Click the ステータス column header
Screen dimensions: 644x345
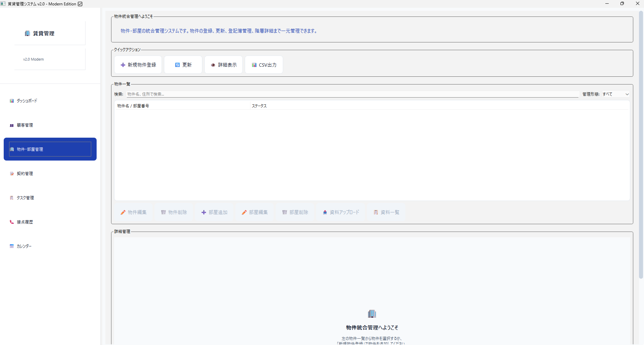[x=259, y=106]
